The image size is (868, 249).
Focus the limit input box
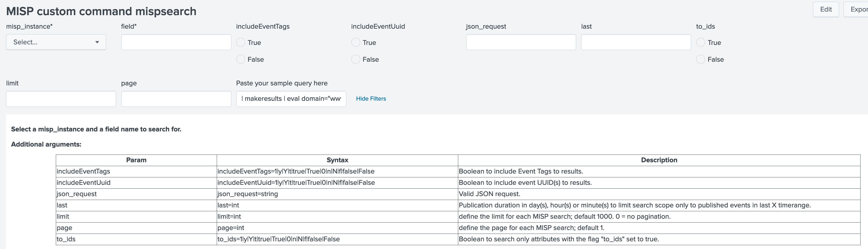(x=61, y=99)
